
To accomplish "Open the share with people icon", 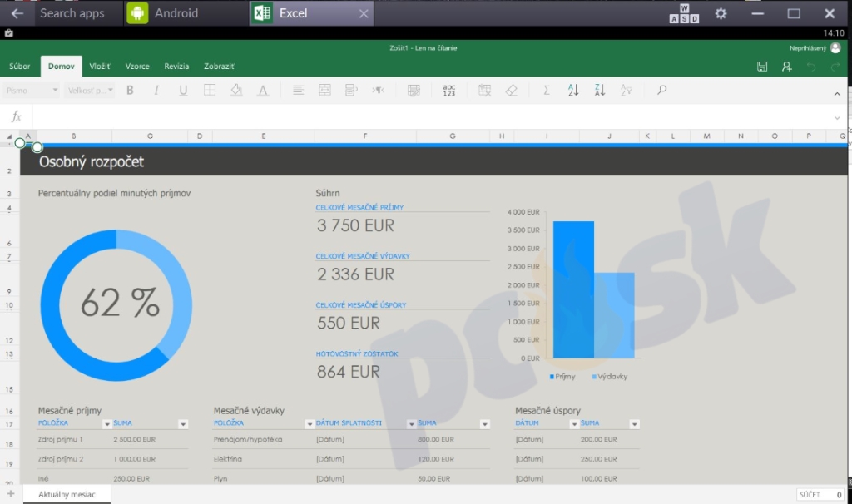I will pos(787,67).
